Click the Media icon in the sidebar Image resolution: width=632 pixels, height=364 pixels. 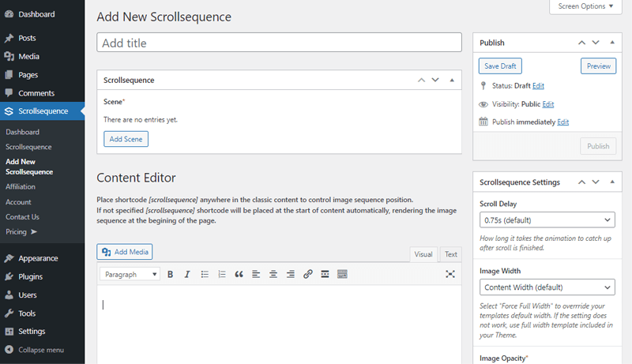pos(9,56)
